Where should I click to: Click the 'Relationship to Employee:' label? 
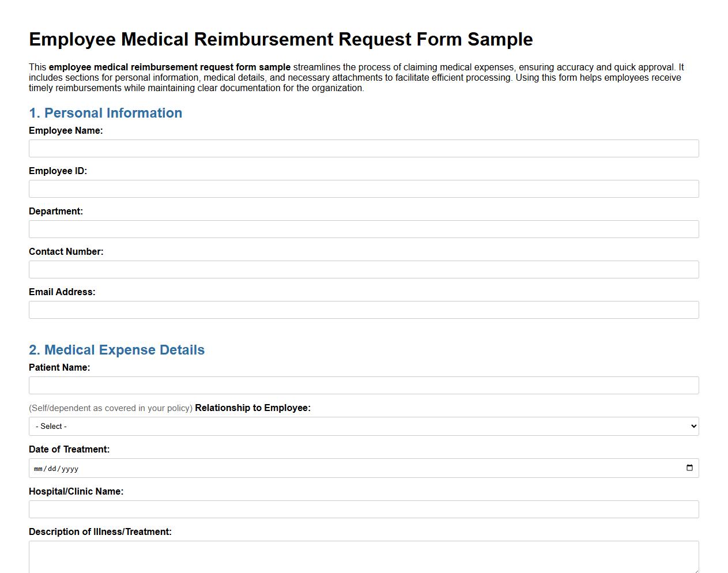253,408
